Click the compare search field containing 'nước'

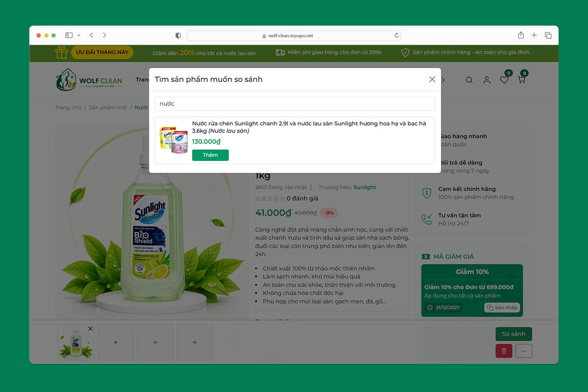(x=295, y=104)
